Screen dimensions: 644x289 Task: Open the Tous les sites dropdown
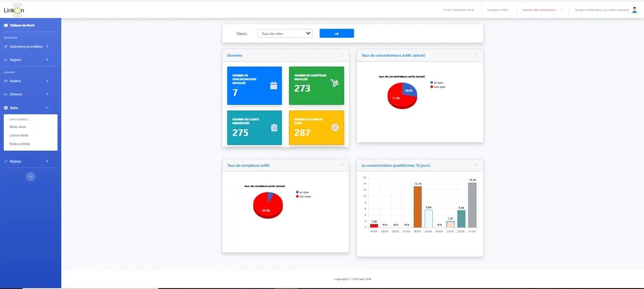point(285,34)
